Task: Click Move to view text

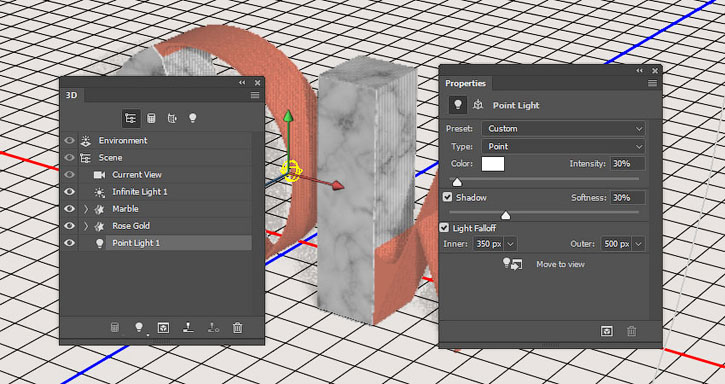Action: click(560, 264)
